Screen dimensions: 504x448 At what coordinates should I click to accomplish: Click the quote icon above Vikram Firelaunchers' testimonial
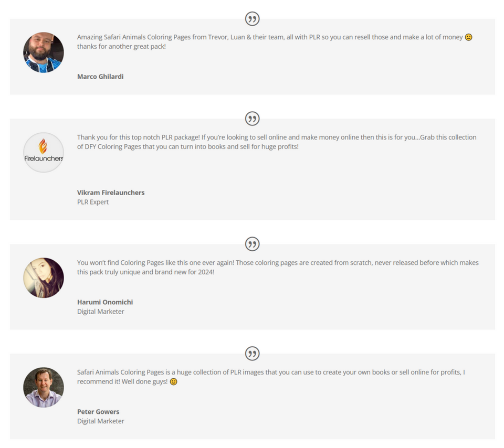[252, 119]
